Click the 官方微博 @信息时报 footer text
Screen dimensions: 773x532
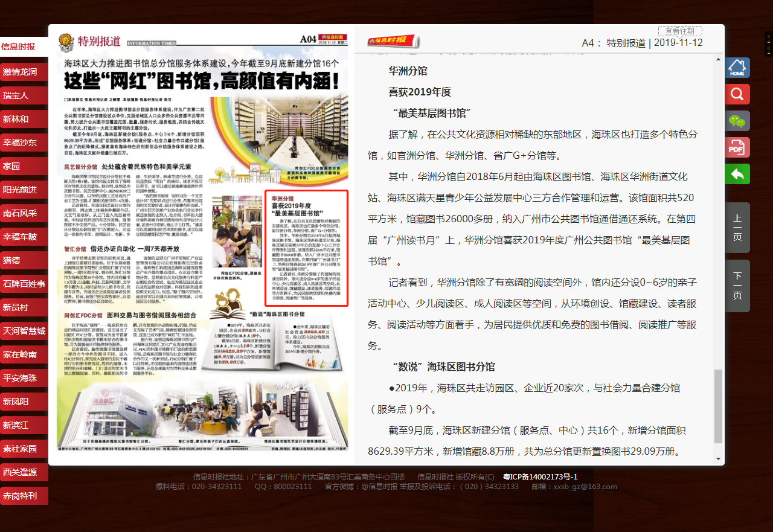click(361, 487)
